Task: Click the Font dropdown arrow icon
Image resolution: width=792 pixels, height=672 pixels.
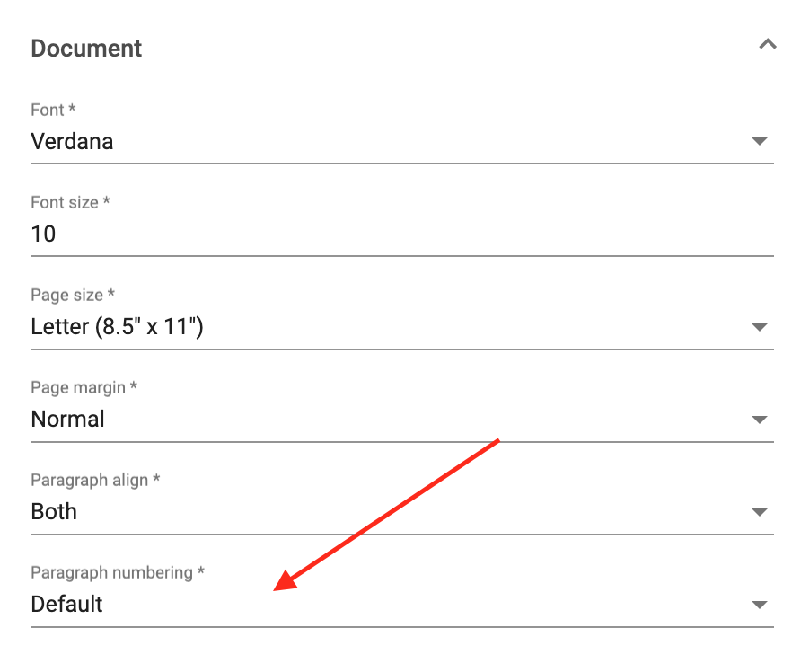Action: point(759,140)
